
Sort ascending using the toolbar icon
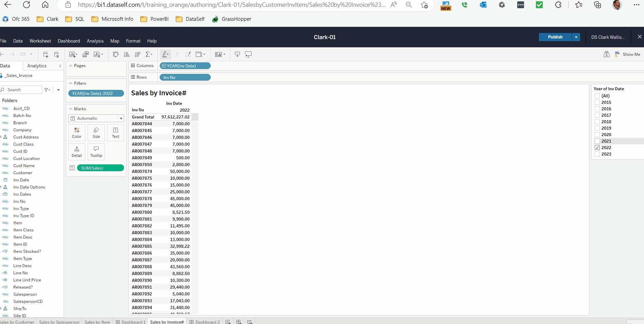click(x=127, y=54)
